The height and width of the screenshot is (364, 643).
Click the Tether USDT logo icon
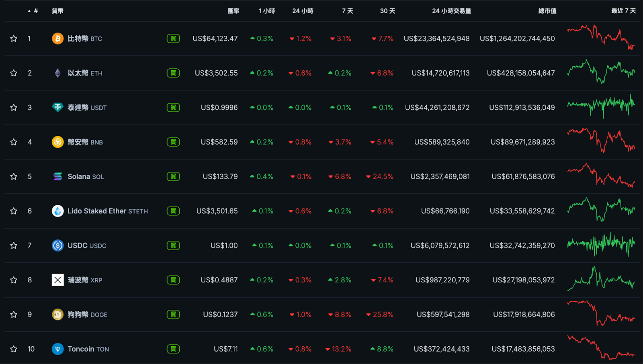point(58,108)
